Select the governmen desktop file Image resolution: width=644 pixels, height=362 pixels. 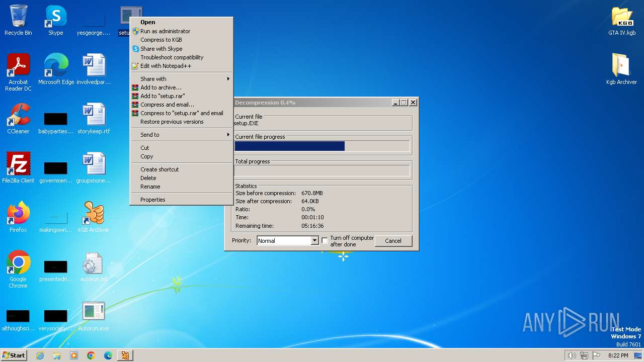click(x=56, y=171)
